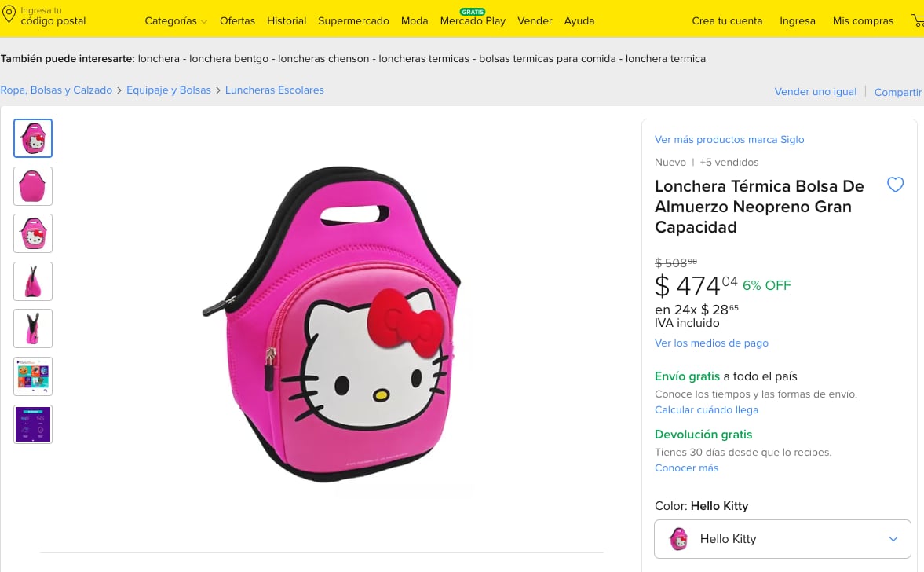Go to Ofertas in the top menu
Viewport: 924px width, 572px height.
point(237,21)
